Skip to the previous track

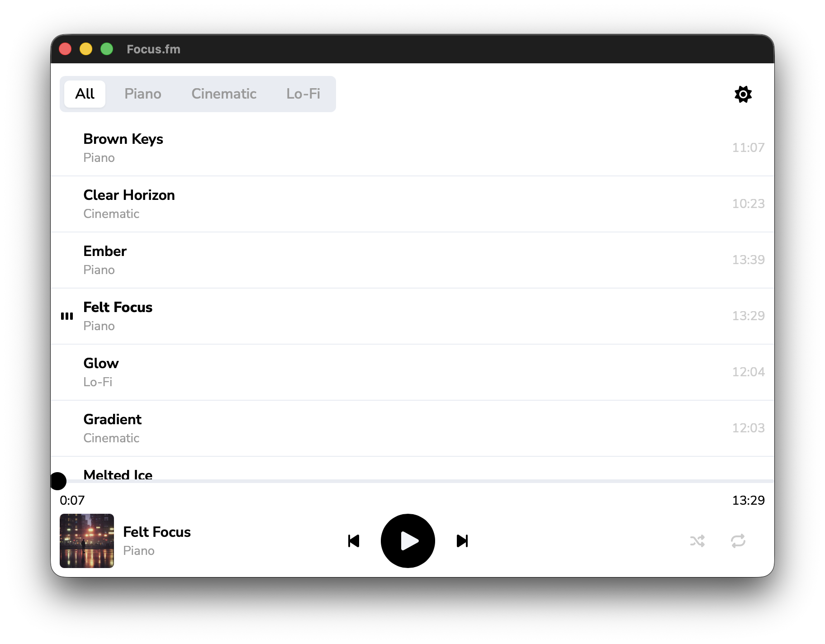pos(354,541)
